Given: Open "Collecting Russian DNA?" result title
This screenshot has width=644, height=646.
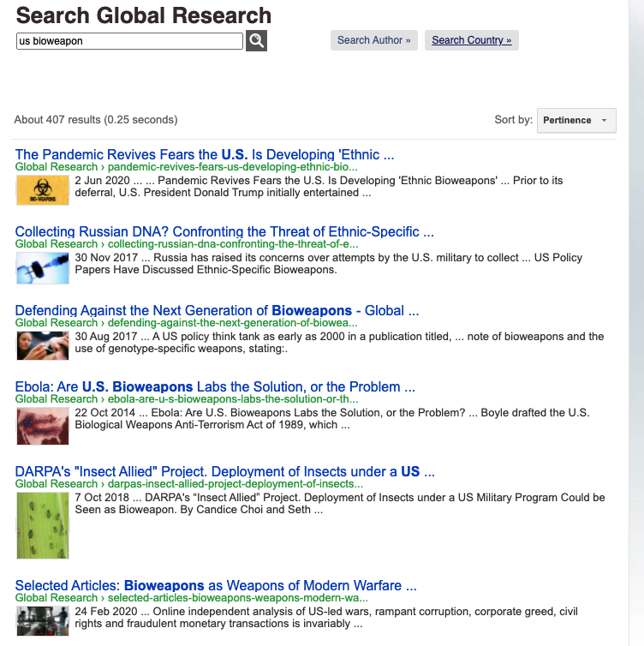Looking at the screenshot, I should click(x=224, y=231).
